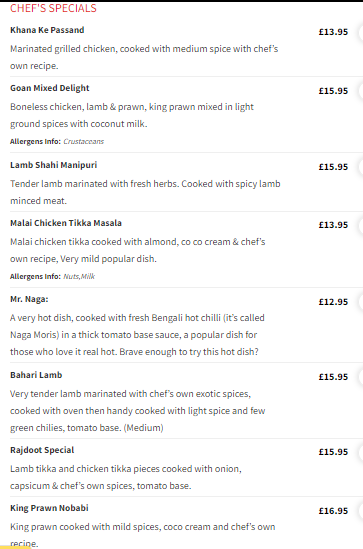Click the £15.95 price beside Bahari Lamb
363x549 pixels.
pyautogui.click(x=333, y=377)
